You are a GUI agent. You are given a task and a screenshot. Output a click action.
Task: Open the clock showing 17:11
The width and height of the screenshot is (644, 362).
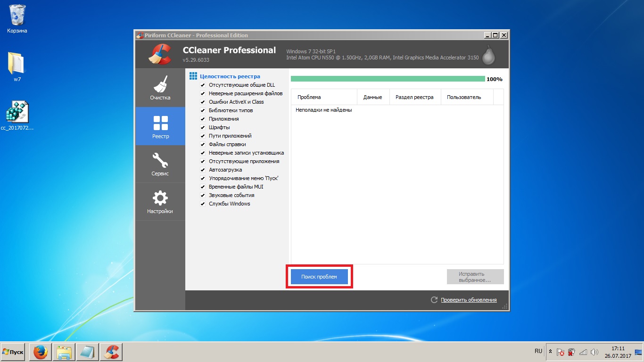click(x=618, y=352)
